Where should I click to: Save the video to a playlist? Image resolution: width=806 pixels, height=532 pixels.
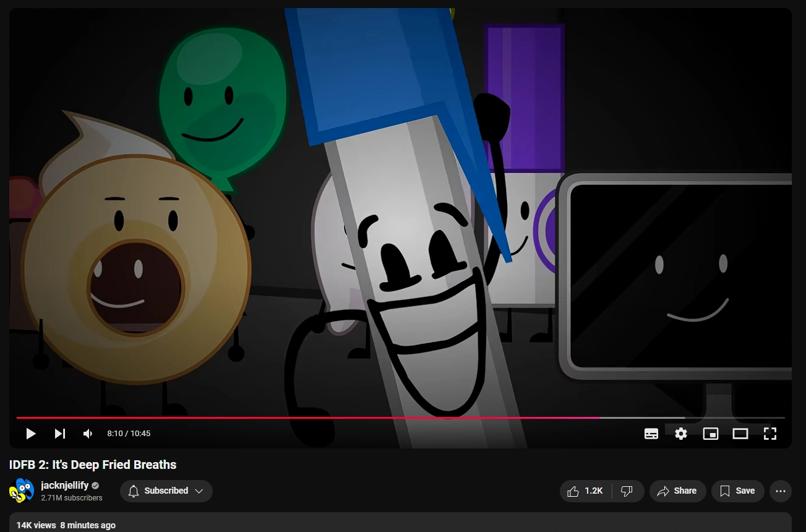tap(737, 491)
